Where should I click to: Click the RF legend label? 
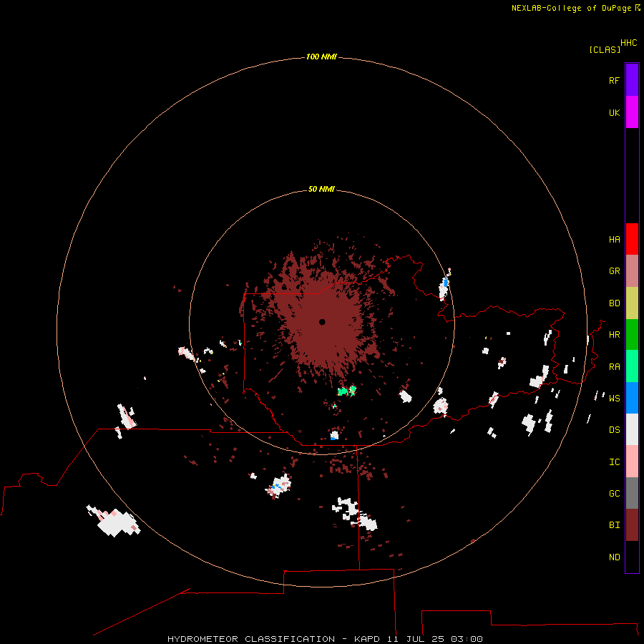tap(614, 80)
